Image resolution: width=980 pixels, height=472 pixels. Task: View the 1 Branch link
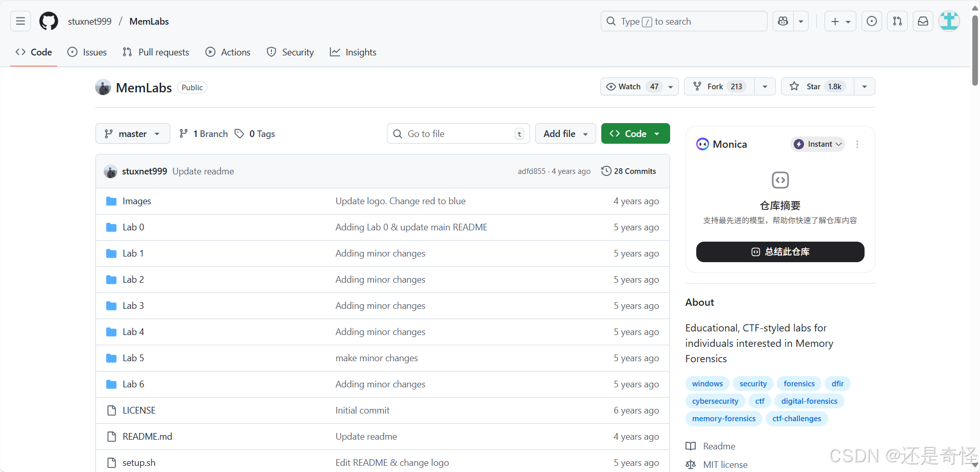204,134
